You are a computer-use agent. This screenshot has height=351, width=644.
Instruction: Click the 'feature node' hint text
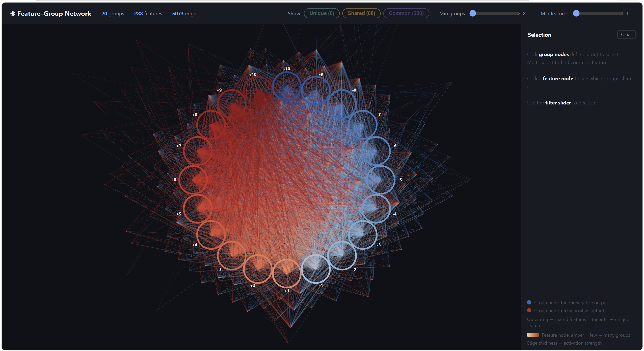click(558, 79)
